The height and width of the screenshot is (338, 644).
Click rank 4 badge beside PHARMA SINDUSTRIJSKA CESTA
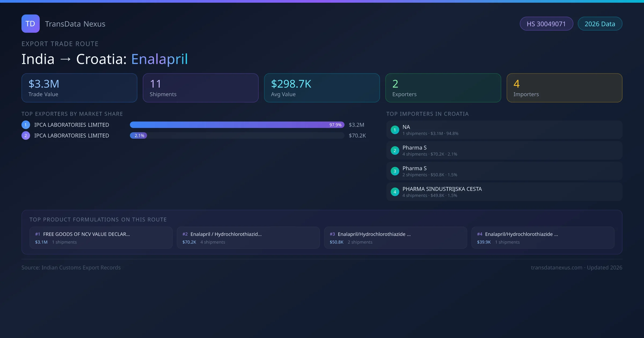(x=395, y=192)
